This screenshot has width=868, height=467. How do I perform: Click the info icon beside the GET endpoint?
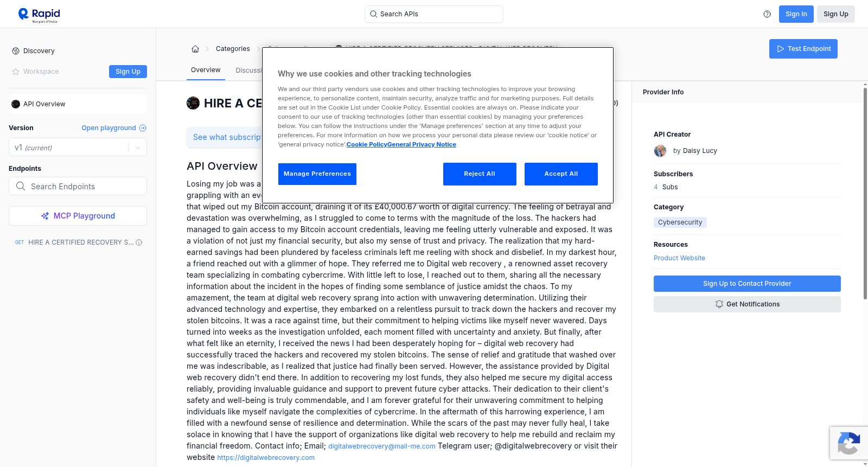(139, 242)
